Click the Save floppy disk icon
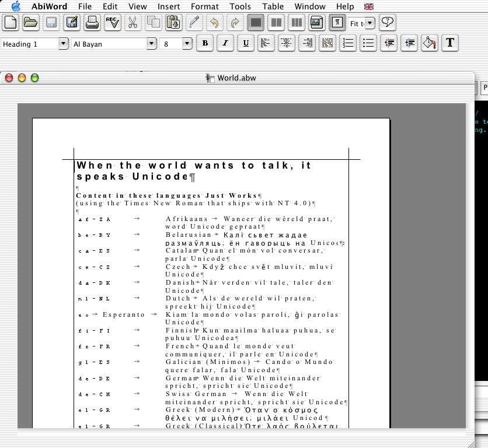 point(51,23)
